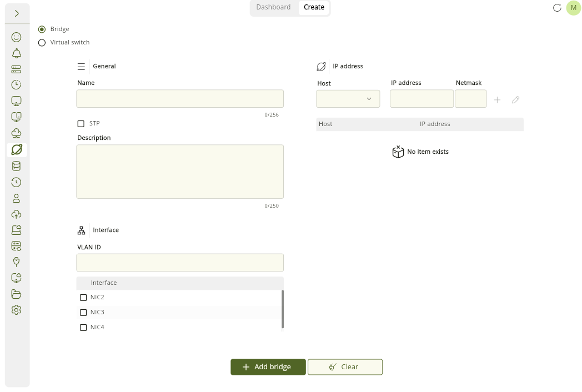Open the settings gear sidebar icon
The width and height of the screenshot is (582, 392).
pyautogui.click(x=16, y=310)
